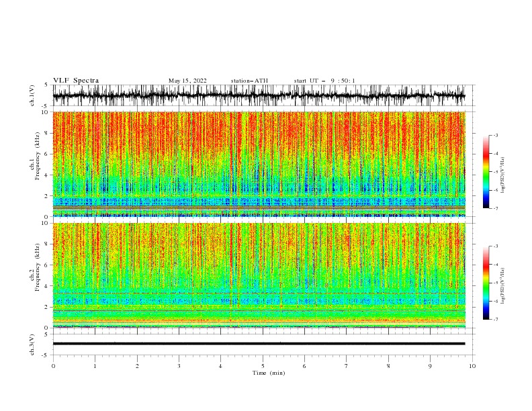Click the "10" tick on the time axis
The width and height of the screenshot is (532, 411).
[x=472, y=366]
